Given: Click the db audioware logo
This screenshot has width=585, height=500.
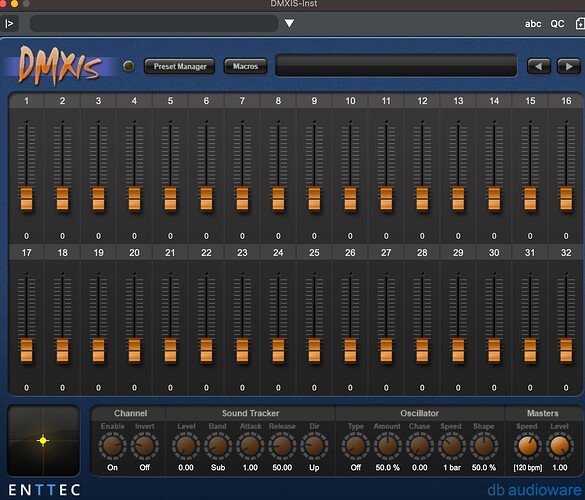Looking at the screenshot, I should click(534, 490).
